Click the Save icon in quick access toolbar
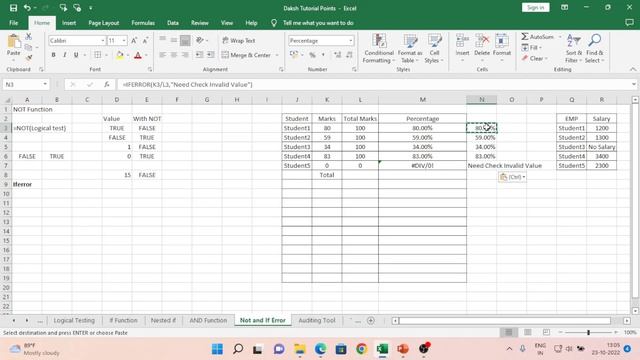Image resolution: width=640 pixels, height=360 pixels. coord(13,8)
